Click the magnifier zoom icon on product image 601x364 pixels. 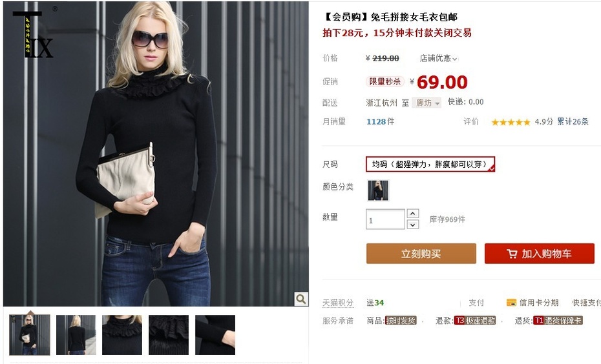(x=301, y=299)
